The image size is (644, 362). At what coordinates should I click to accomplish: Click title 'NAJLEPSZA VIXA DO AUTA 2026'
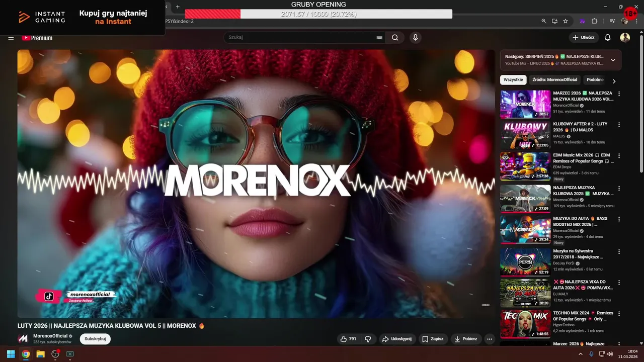point(583,285)
